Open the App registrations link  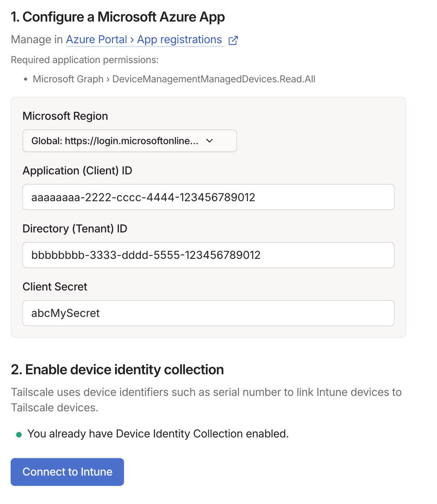pyautogui.click(x=179, y=40)
